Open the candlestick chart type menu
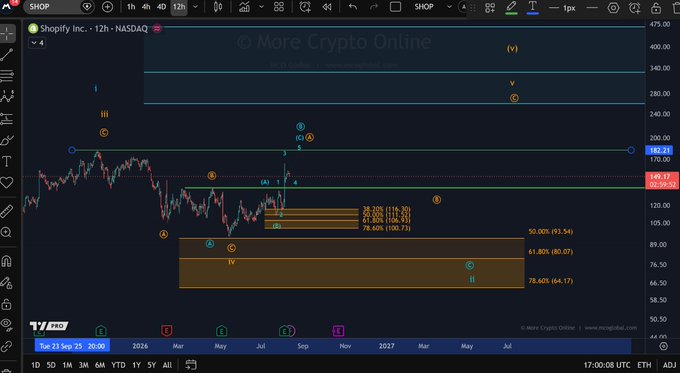680x373 pixels. (218, 7)
